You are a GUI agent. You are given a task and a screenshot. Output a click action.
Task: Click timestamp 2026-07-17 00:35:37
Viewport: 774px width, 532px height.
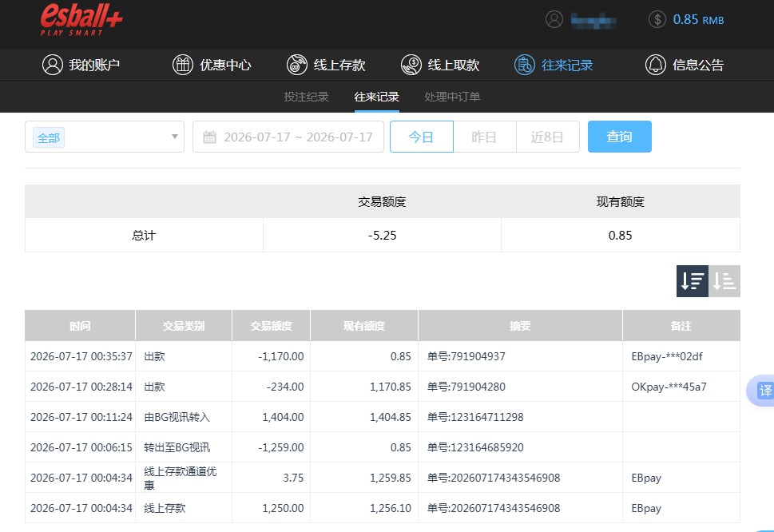[x=81, y=356]
